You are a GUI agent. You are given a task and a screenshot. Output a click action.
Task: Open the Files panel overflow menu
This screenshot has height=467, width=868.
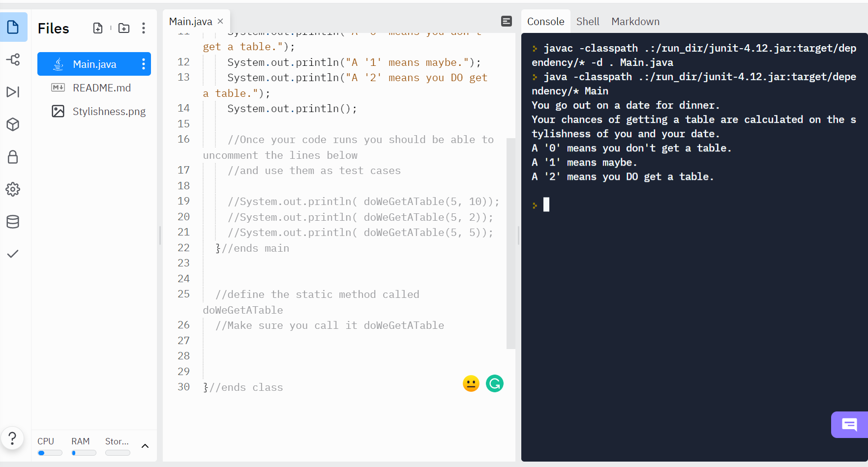[143, 28]
